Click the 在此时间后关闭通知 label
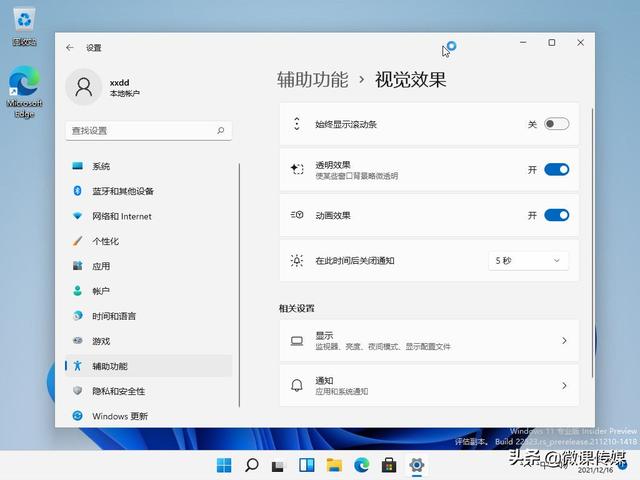Image resolution: width=640 pixels, height=480 pixels. coord(355,260)
